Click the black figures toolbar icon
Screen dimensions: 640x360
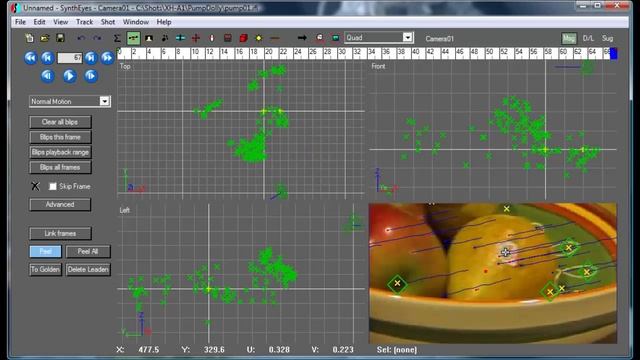pyautogui.click(x=165, y=38)
